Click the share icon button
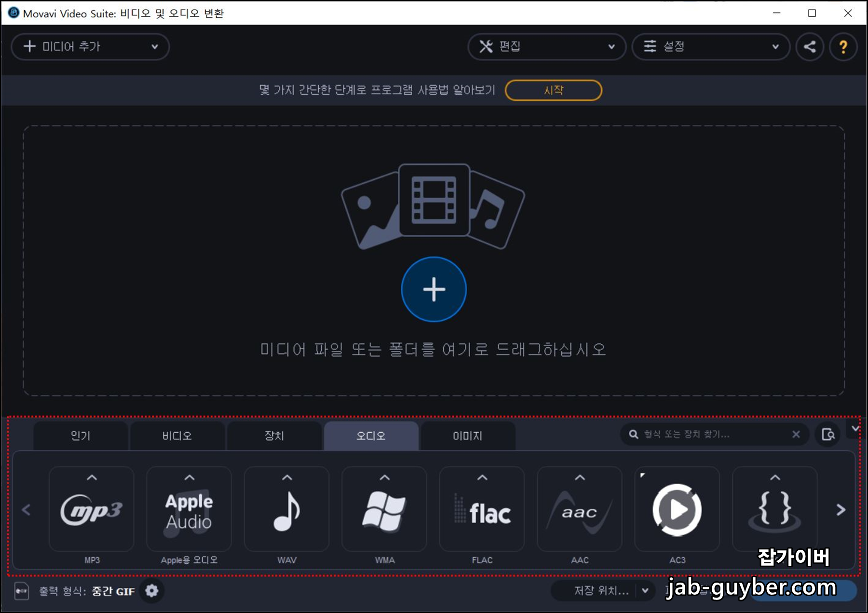This screenshot has height=613, width=868. point(810,47)
